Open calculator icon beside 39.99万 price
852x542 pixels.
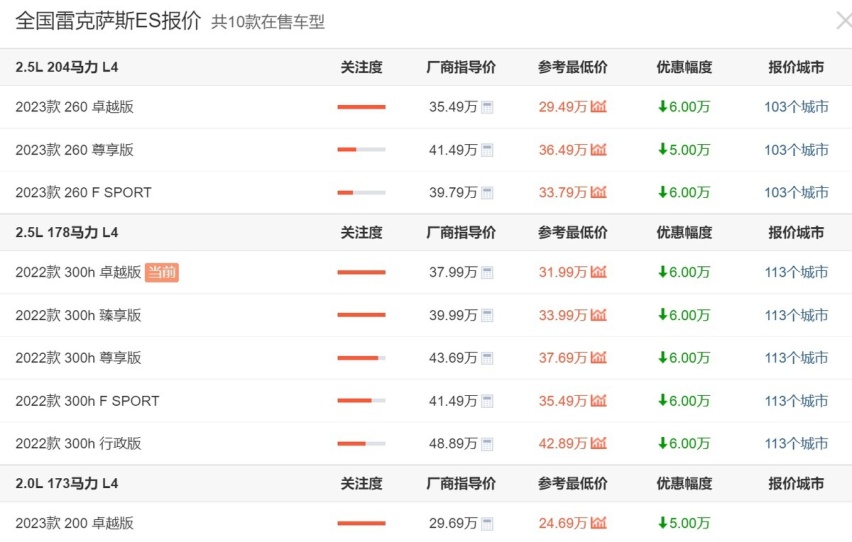[x=487, y=315]
